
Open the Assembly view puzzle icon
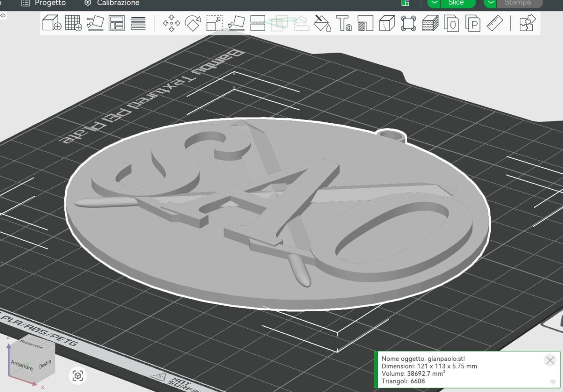tap(527, 23)
